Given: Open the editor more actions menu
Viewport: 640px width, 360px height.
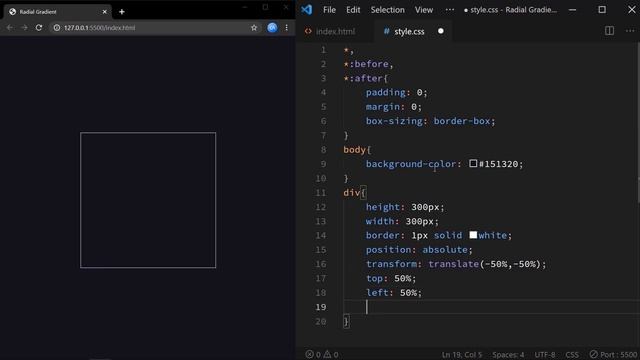Looking at the screenshot, I should tap(630, 31).
